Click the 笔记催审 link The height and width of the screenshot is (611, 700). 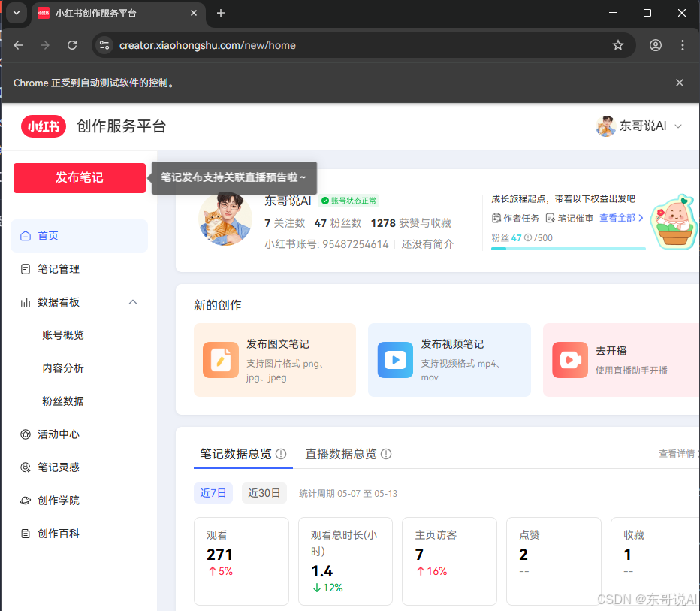coord(575,219)
